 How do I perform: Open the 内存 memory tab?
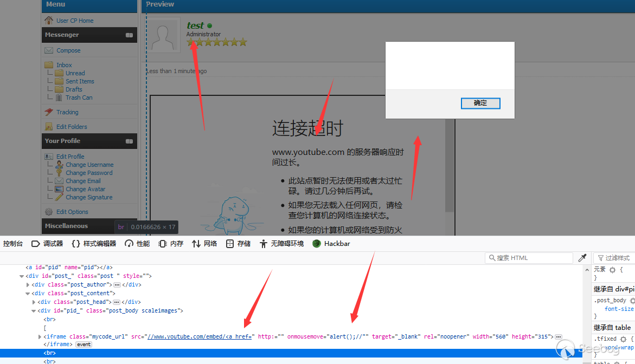171,243
